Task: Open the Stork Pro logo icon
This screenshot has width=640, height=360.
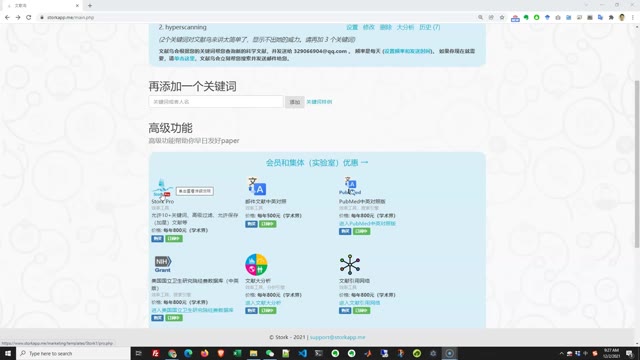Action: tap(162, 188)
